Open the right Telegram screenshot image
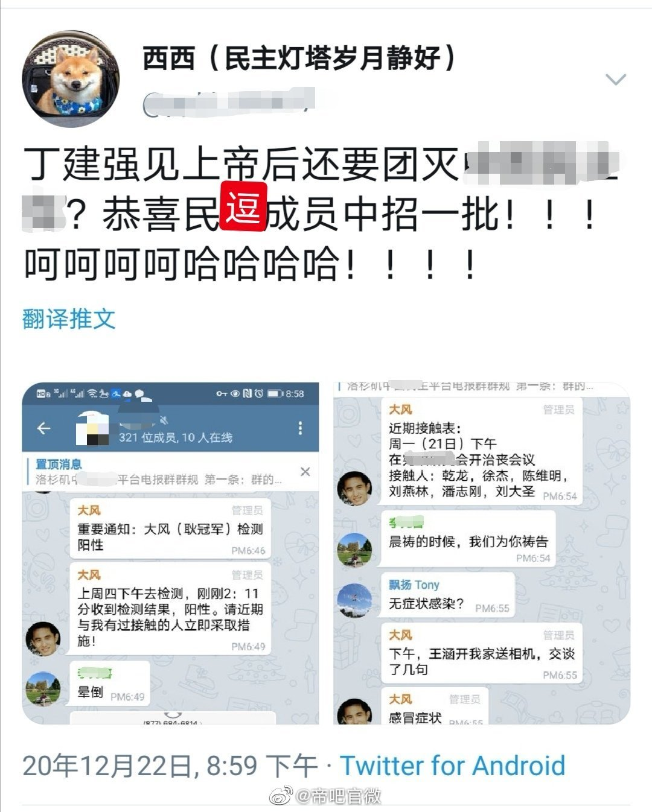 [x=482, y=553]
